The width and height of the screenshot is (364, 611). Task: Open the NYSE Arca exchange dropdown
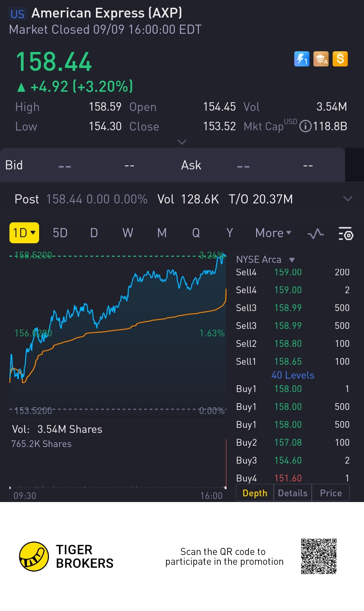pyautogui.click(x=266, y=259)
